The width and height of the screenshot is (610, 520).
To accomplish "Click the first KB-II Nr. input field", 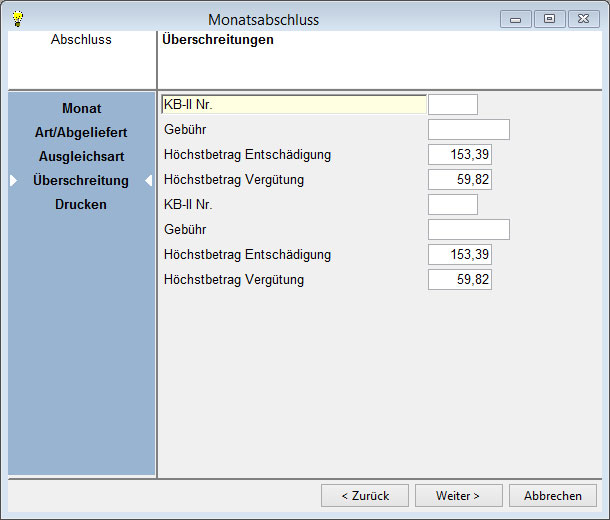I will pyautogui.click(x=452, y=104).
